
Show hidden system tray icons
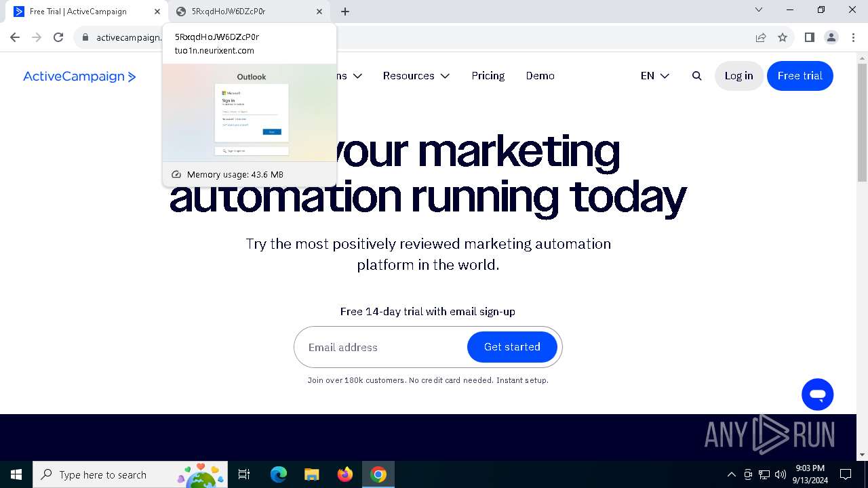tap(731, 474)
